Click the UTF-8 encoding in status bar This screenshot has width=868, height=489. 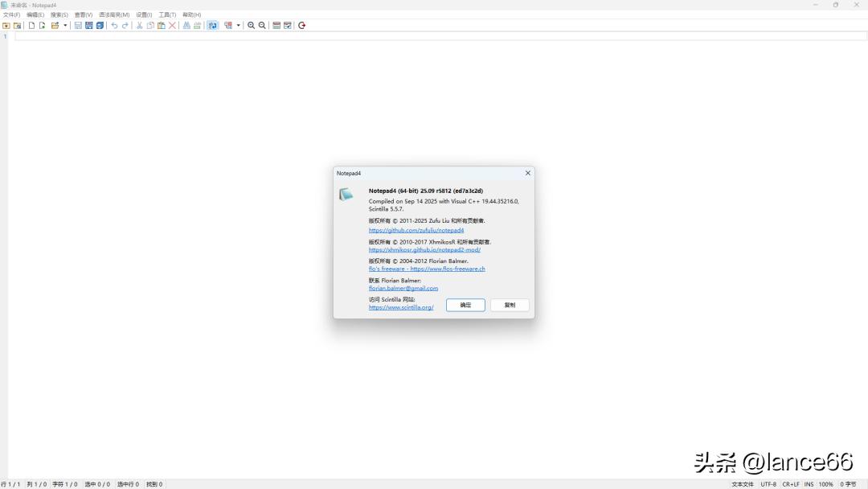coord(768,484)
